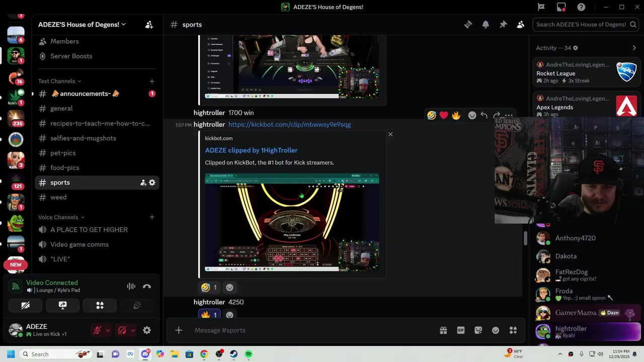Create a new voice channel plus icon
Viewport: 644px width, 362px height.
(x=152, y=217)
